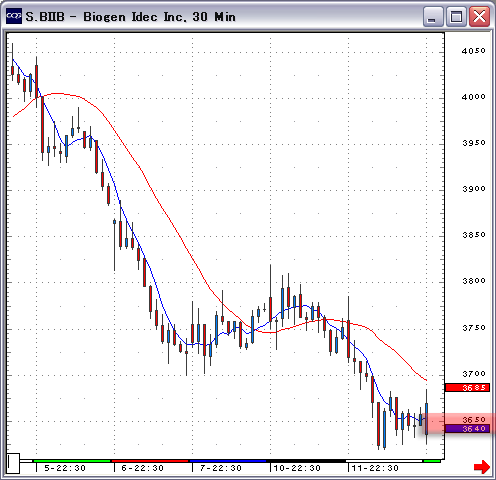This screenshot has height=480, width=496.
Task: Minimize the Biogen Idec chart window
Action: coord(433,17)
